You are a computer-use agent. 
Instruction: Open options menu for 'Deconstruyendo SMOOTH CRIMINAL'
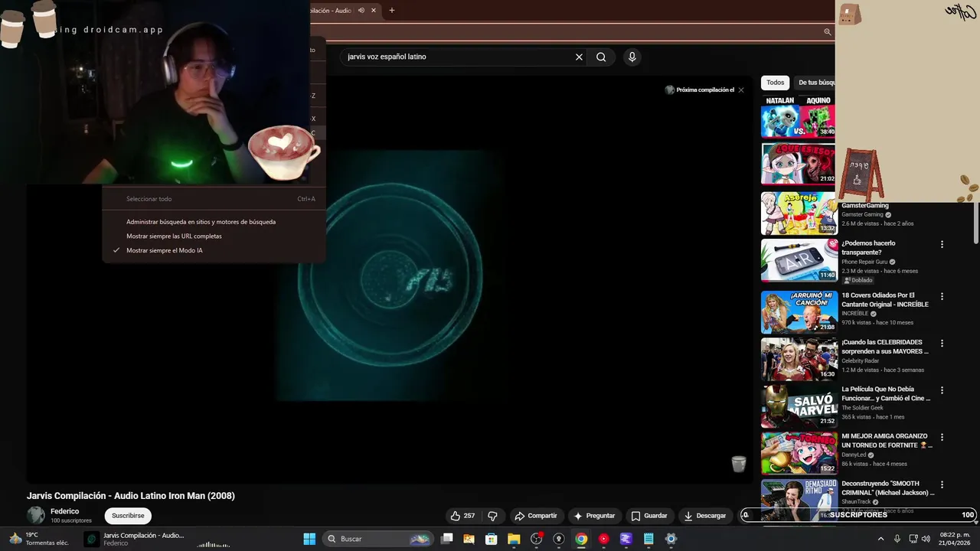pos(942,485)
